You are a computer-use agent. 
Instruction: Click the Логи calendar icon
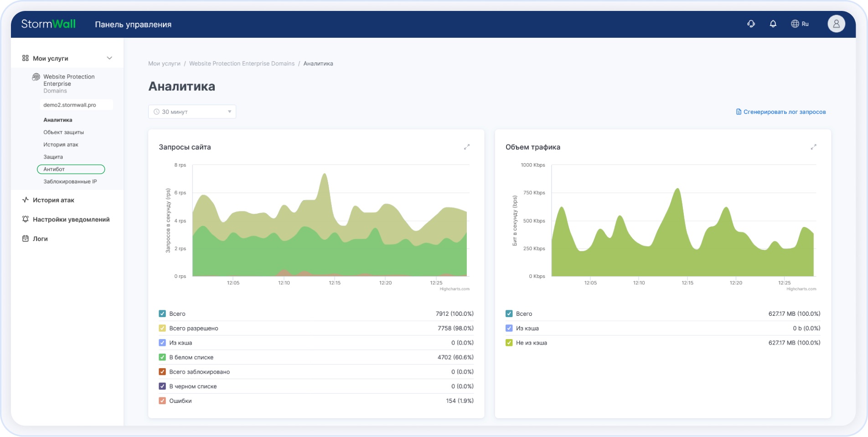click(x=26, y=239)
